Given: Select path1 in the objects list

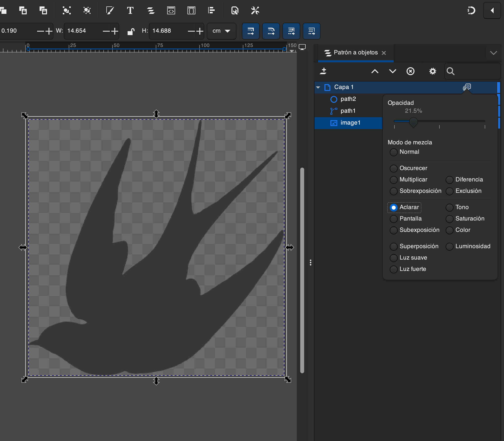Looking at the screenshot, I should point(348,111).
